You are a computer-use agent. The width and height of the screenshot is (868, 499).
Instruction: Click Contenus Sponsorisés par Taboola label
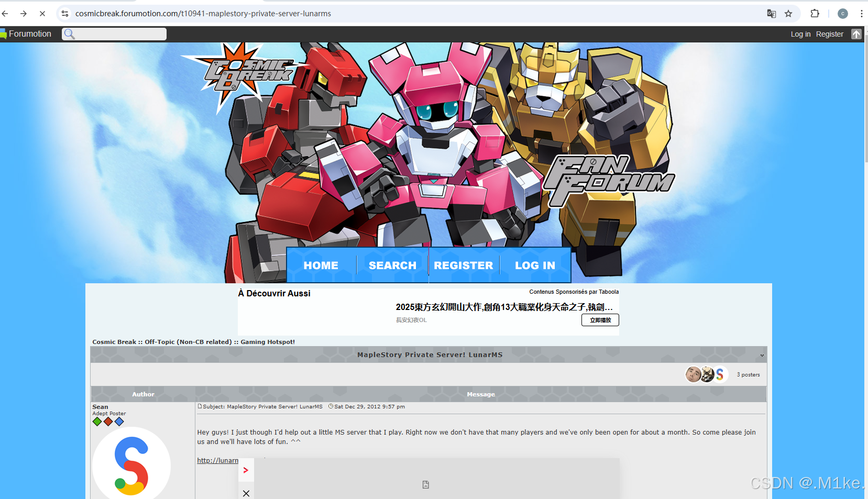click(574, 292)
